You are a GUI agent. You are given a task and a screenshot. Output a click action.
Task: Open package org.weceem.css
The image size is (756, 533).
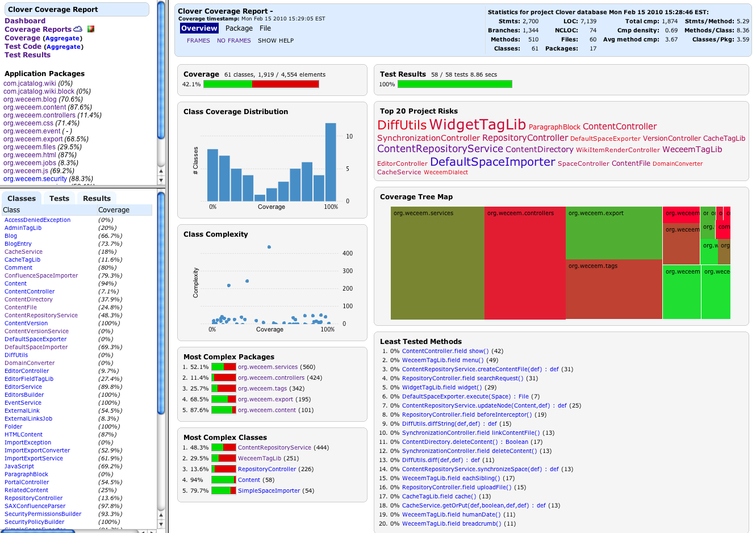pyautogui.click(x=28, y=123)
